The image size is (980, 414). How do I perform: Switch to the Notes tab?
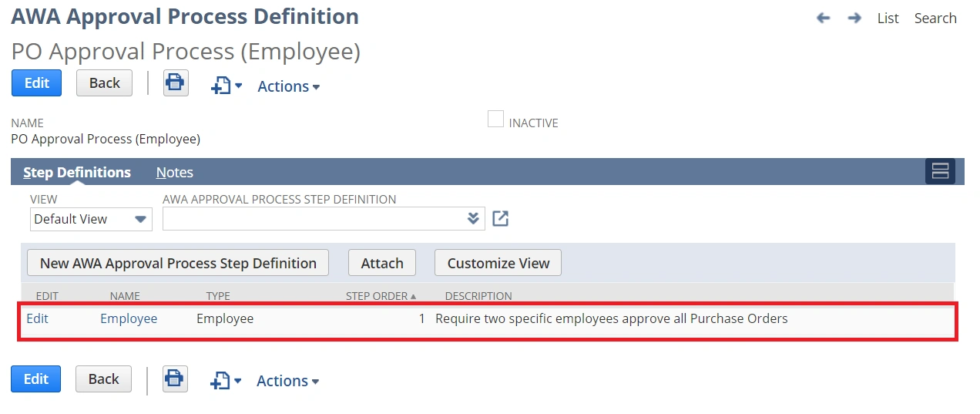tap(175, 172)
